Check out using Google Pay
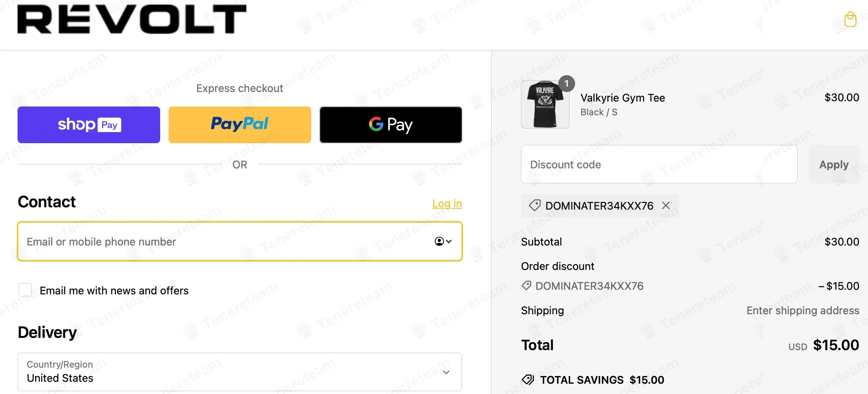 coord(391,125)
